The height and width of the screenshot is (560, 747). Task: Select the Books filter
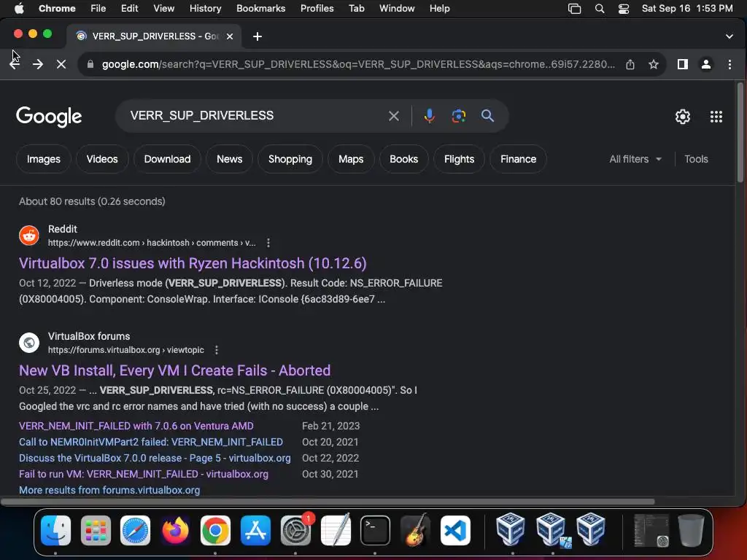pos(403,159)
